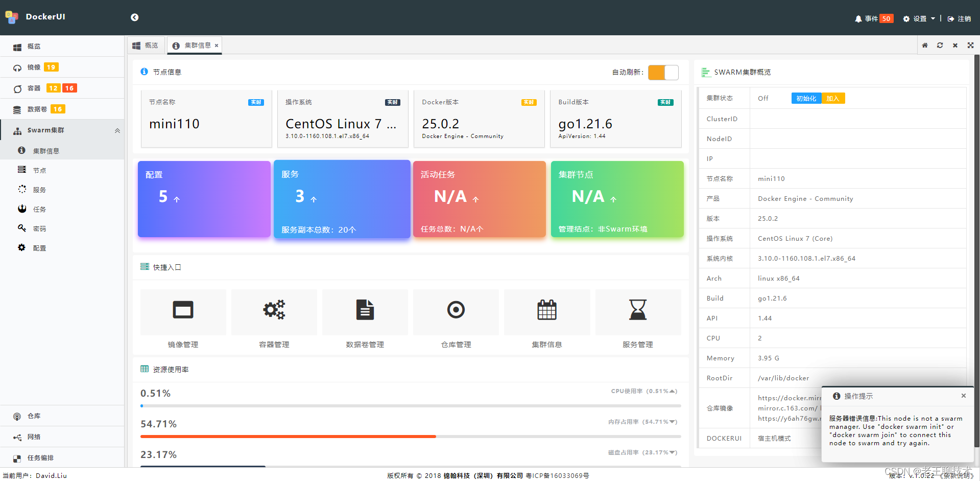
Task: Click images count badge 19
Action: 52,67
